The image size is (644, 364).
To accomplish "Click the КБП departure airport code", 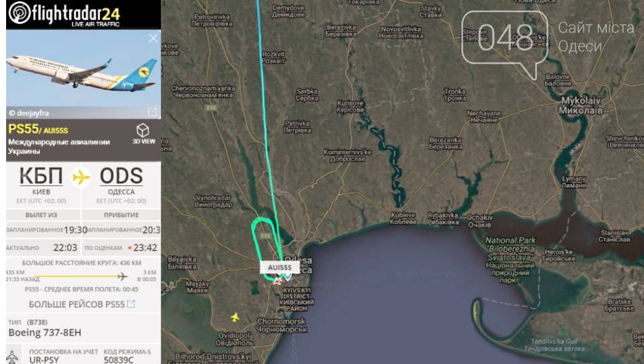I will 41,176.
